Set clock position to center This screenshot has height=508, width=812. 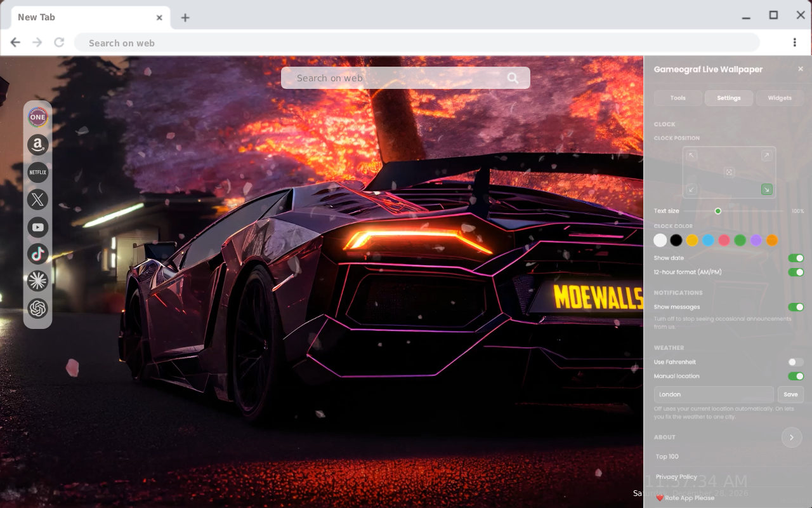pos(730,172)
